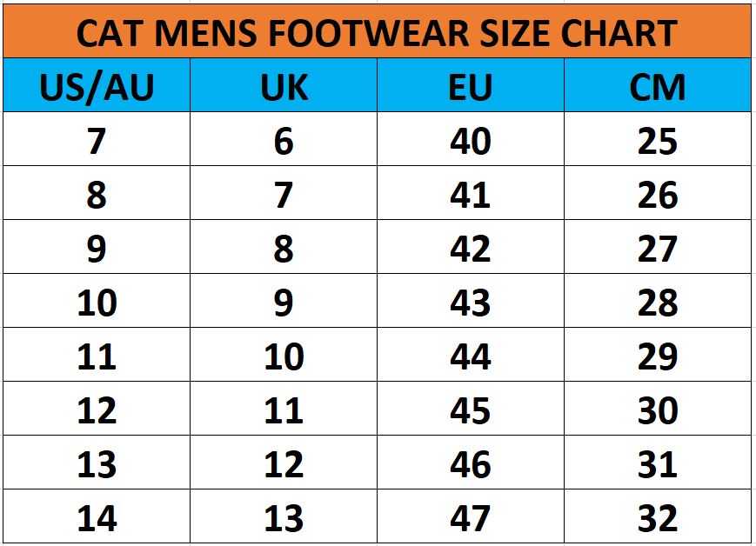Click the 30 CM cell
Image resolution: width=756 pixels, height=546 pixels.
pyautogui.click(x=658, y=409)
